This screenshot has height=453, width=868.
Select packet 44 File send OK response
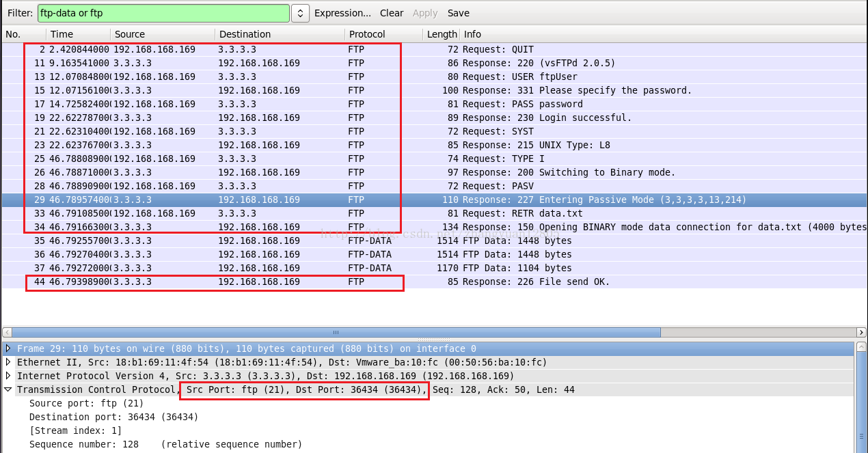coord(434,282)
